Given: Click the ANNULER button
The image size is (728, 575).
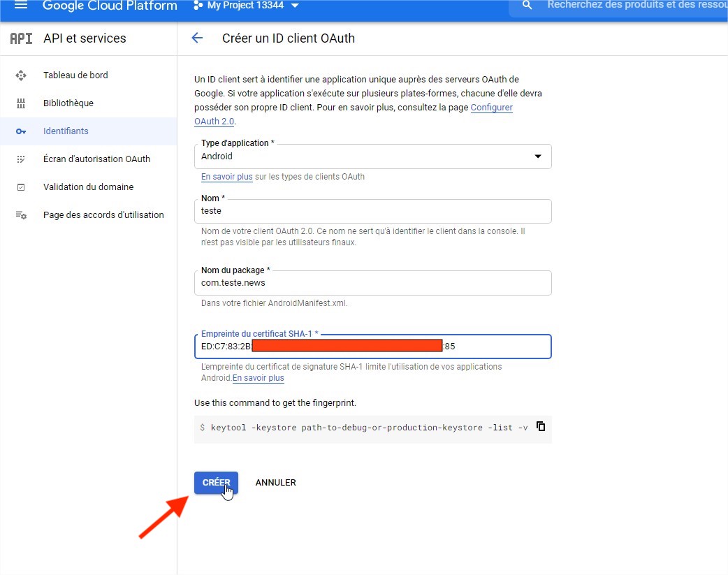Looking at the screenshot, I should tap(276, 483).
